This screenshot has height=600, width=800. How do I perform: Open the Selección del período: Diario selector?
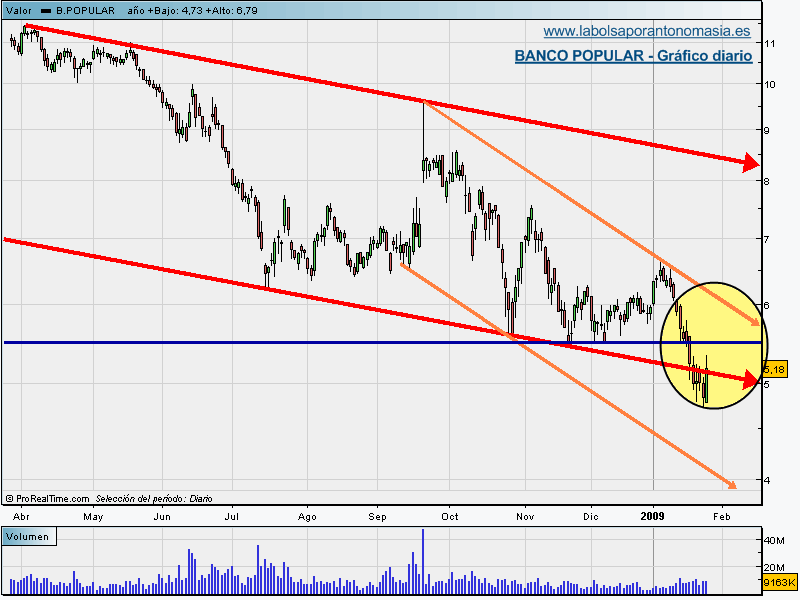pyautogui.click(x=155, y=498)
